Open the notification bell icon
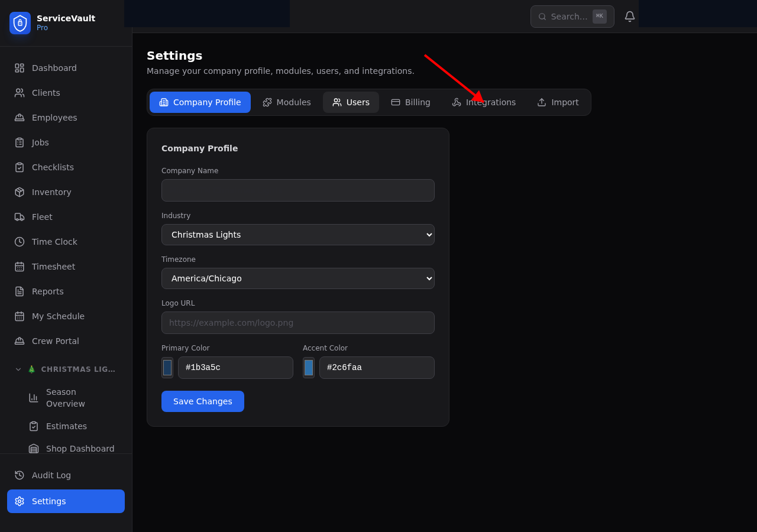 pyautogui.click(x=629, y=16)
